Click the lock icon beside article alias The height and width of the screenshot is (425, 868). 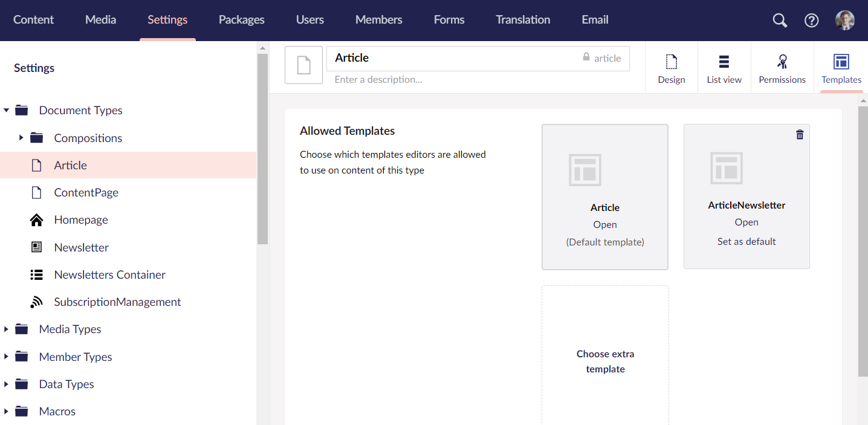click(x=586, y=57)
